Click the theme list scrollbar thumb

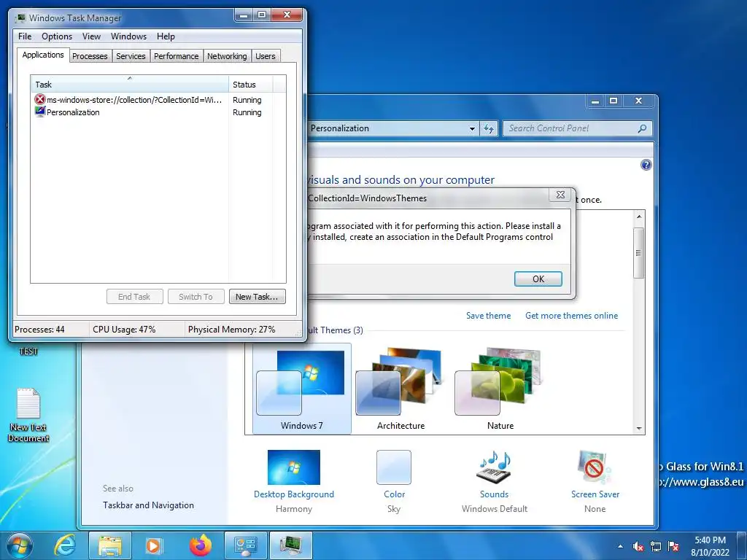click(x=639, y=253)
